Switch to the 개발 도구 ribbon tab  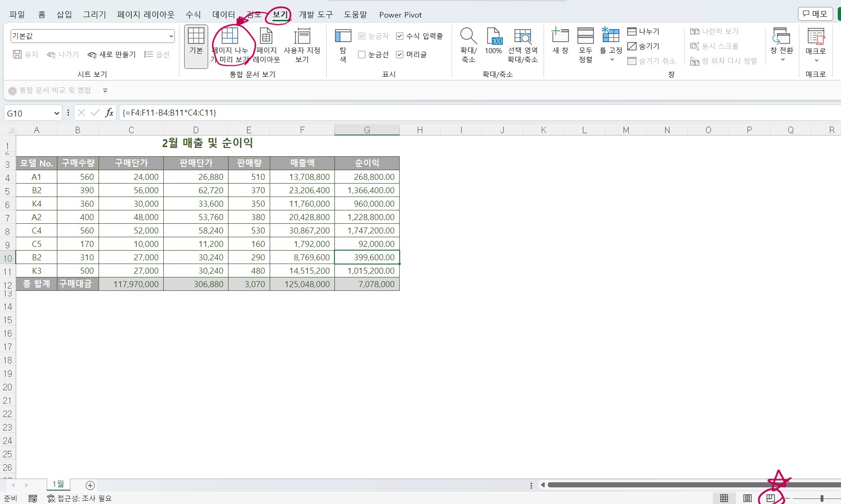coord(315,14)
